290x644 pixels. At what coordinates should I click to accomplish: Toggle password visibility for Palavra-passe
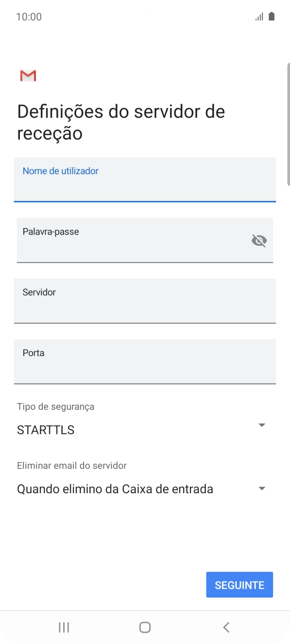tap(259, 240)
